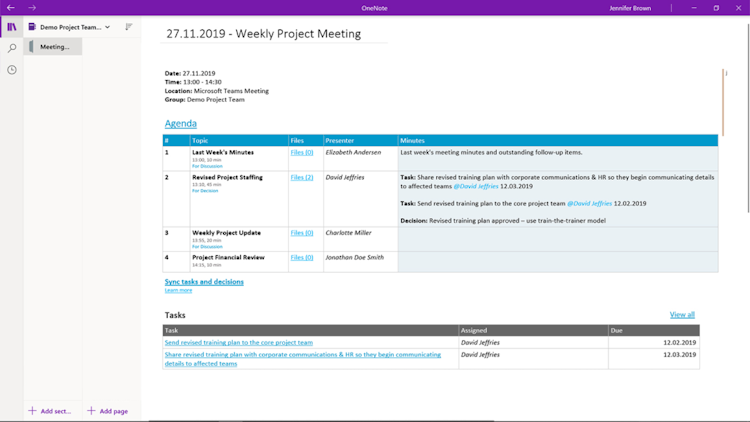Screen dimensions: 750x422
Task: Click due date 12.02.2019 in Tasks table
Action: click(x=679, y=342)
